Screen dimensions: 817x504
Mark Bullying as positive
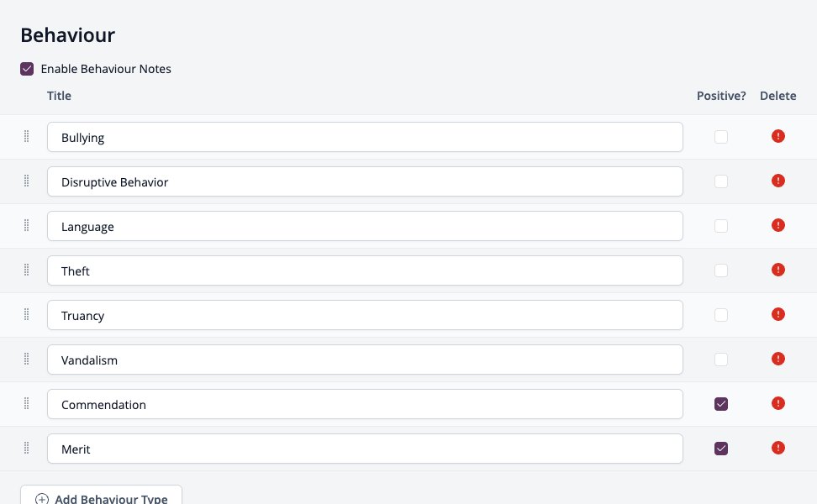point(721,137)
